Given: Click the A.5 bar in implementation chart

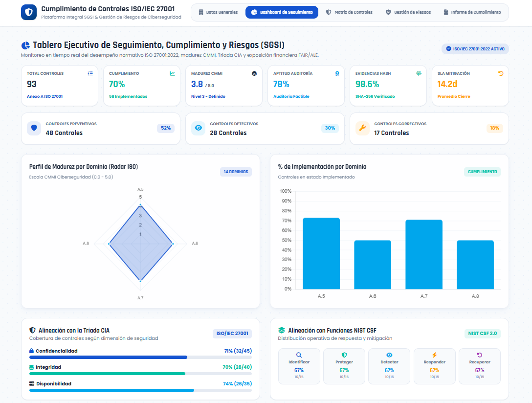Looking at the screenshot, I should [x=321, y=253].
